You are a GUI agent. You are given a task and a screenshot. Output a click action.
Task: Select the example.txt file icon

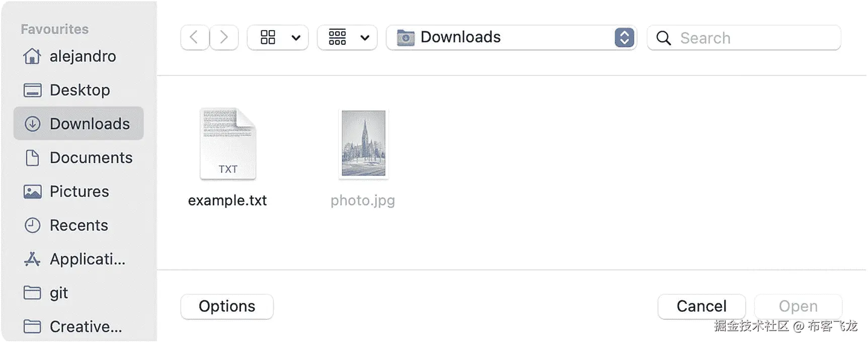228,143
